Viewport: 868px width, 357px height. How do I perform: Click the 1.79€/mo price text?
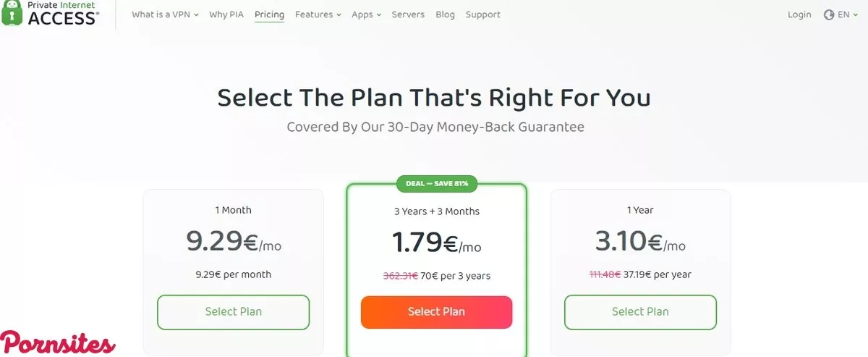pos(436,243)
